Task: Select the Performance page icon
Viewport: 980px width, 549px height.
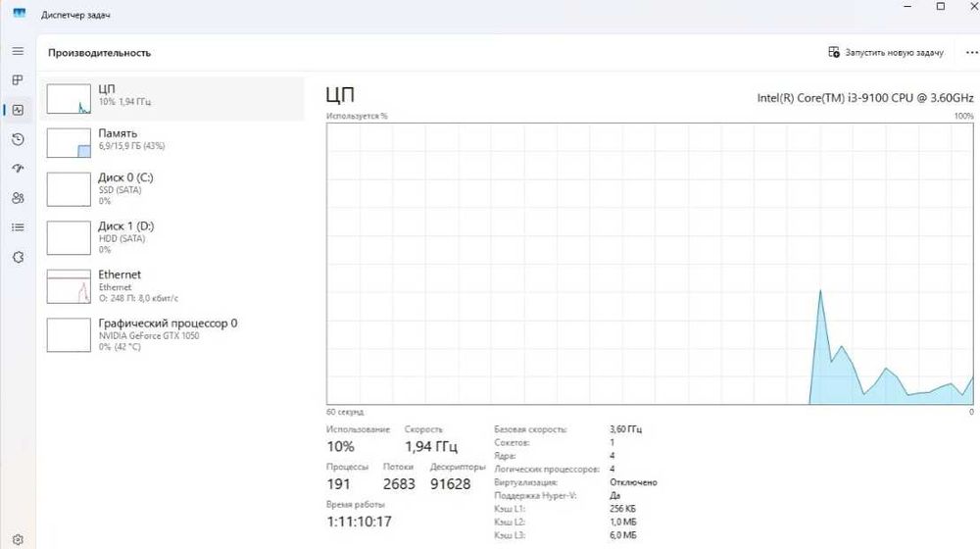Action: (x=18, y=110)
